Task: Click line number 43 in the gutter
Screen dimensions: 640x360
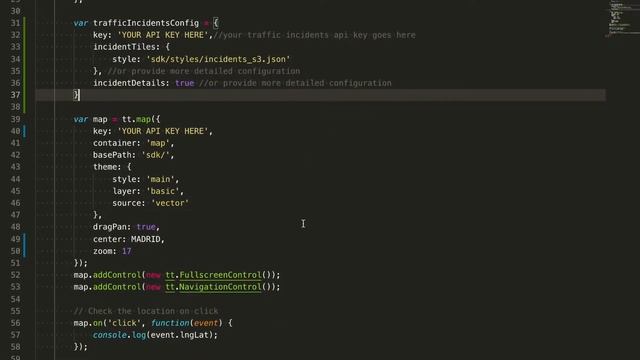Action: [16, 167]
